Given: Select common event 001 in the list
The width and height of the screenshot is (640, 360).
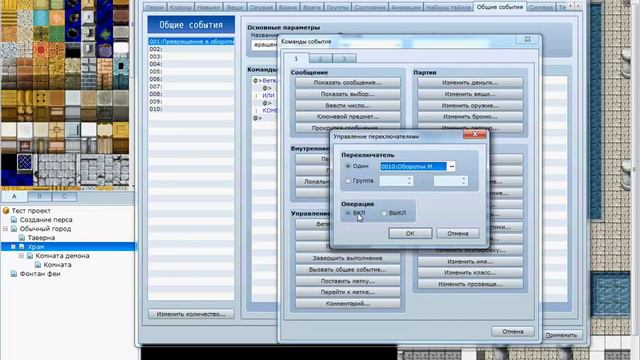Looking at the screenshot, I should (x=191, y=42).
